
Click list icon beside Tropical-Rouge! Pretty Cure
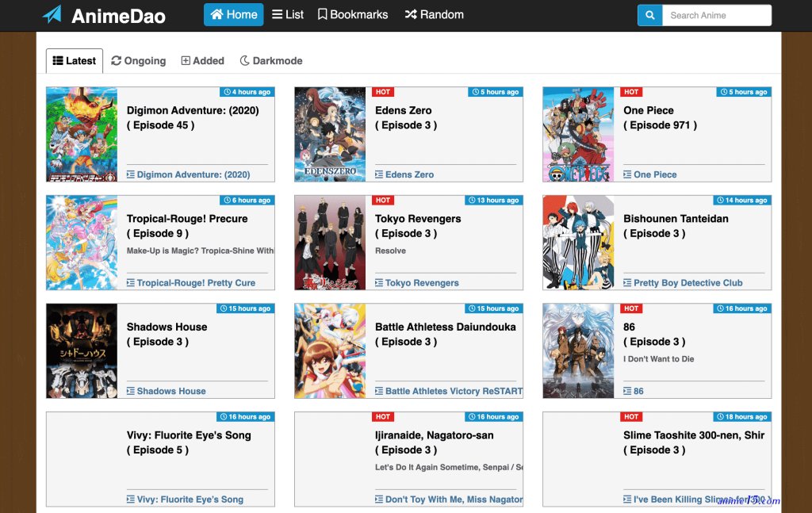131,282
